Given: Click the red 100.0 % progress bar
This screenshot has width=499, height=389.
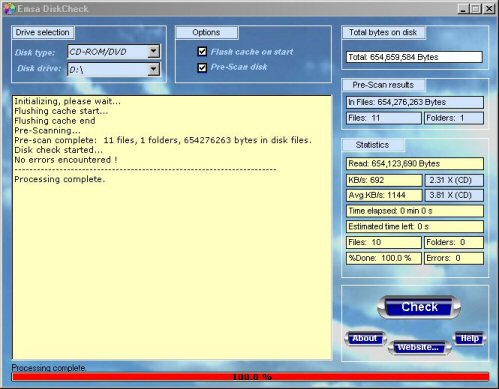Looking at the screenshot, I should point(251,377).
